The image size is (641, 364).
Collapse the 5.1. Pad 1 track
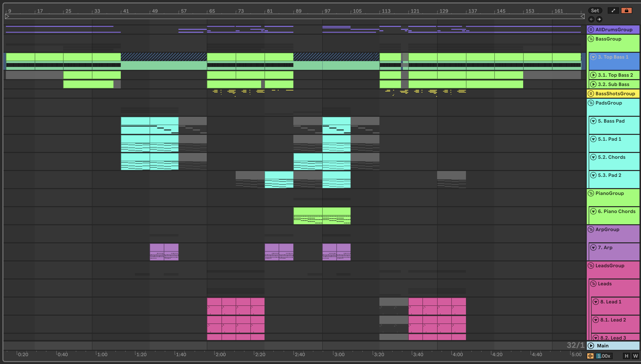pos(593,139)
